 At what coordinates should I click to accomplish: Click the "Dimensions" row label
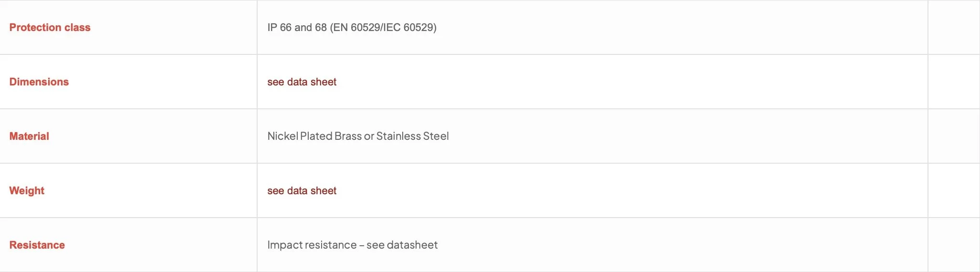(39, 82)
